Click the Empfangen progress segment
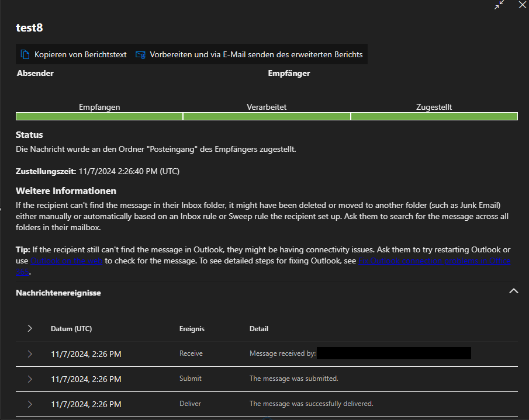529x420 pixels. point(99,116)
